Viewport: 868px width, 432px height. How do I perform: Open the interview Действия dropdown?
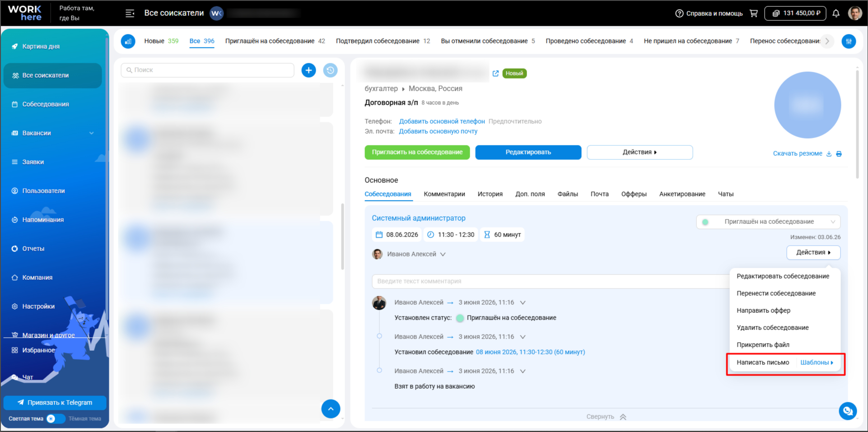pos(813,252)
